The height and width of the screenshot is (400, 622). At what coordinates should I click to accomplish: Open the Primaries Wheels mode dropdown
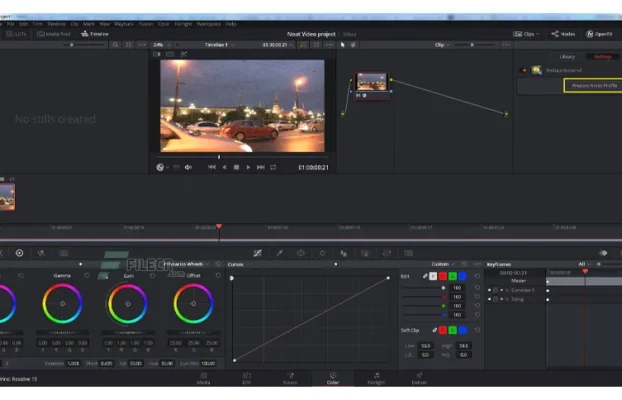click(186, 264)
